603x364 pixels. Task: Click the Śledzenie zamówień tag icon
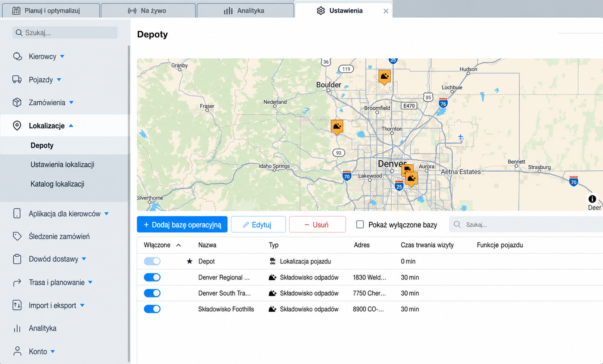pos(17,236)
